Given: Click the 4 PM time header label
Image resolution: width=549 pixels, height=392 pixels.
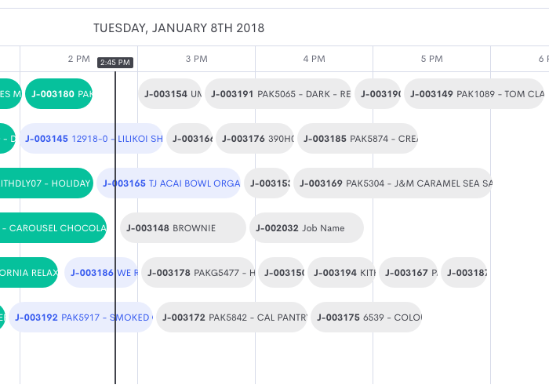Looking at the screenshot, I should click(314, 59).
